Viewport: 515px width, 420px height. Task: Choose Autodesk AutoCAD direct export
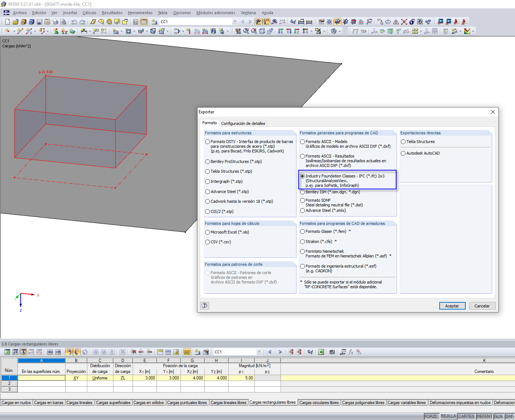403,154
